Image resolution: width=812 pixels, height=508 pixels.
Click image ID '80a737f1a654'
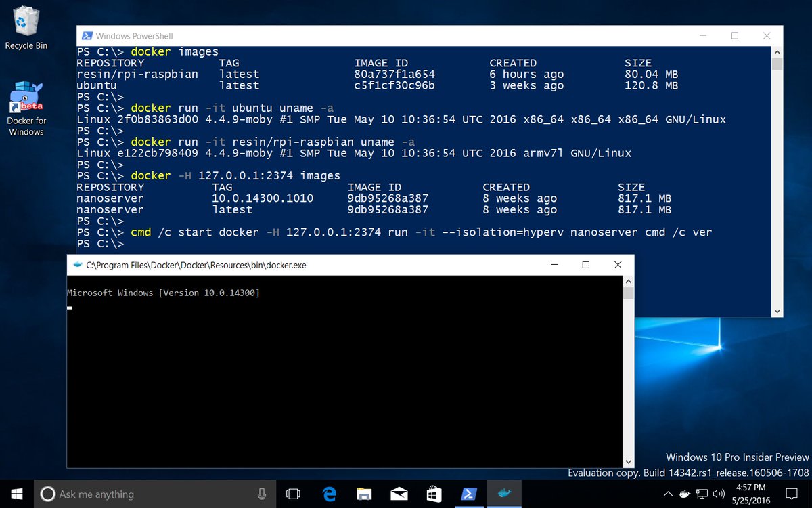(x=394, y=75)
